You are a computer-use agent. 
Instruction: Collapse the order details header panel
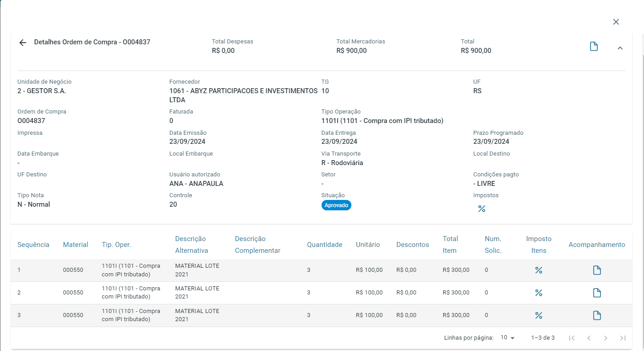tap(620, 48)
